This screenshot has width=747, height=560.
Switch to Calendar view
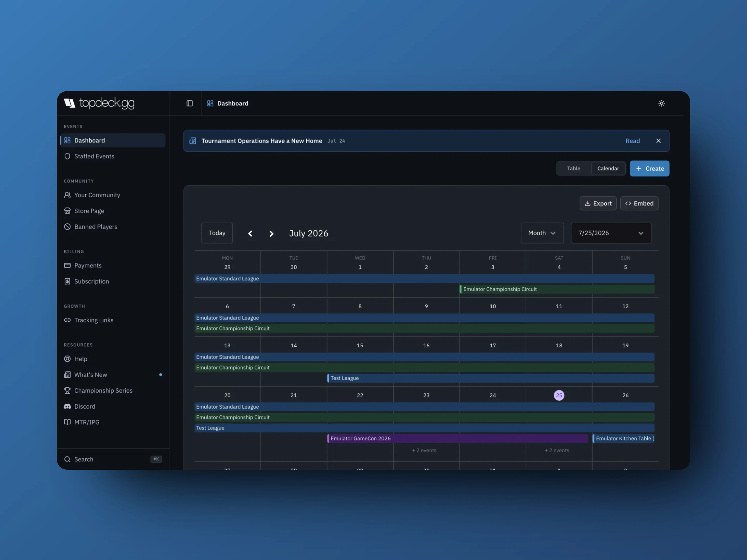pyautogui.click(x=608, y=169)
